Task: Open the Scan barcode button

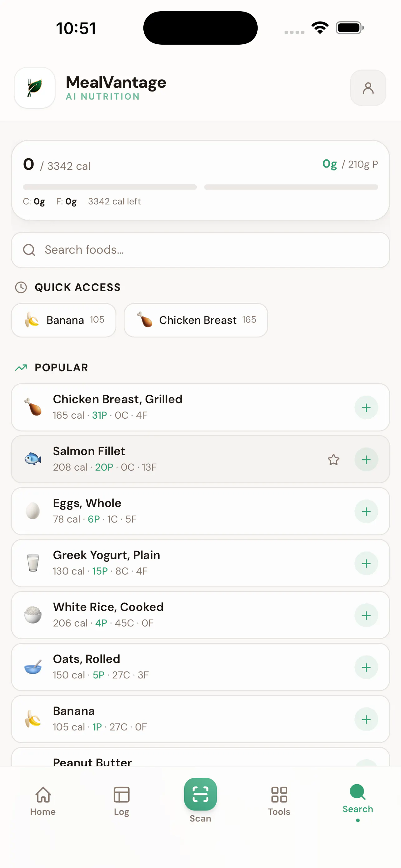Action: pos(200,794)
